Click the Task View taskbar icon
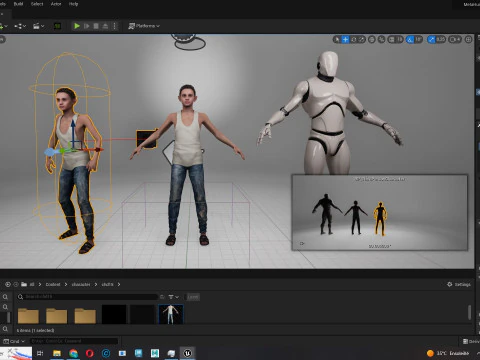The width and height of the screenshot is (480, 360). pos(40,353)
